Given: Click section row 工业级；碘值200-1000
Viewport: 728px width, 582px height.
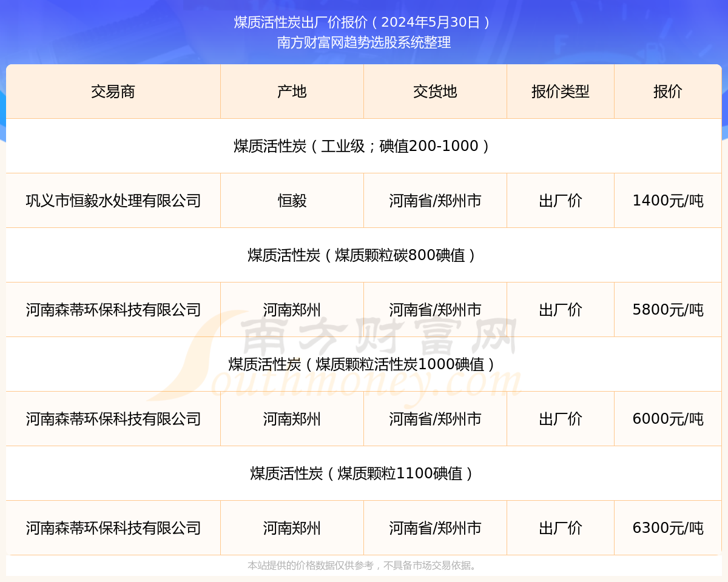Looking at the screenshot, I should point(363,146).
